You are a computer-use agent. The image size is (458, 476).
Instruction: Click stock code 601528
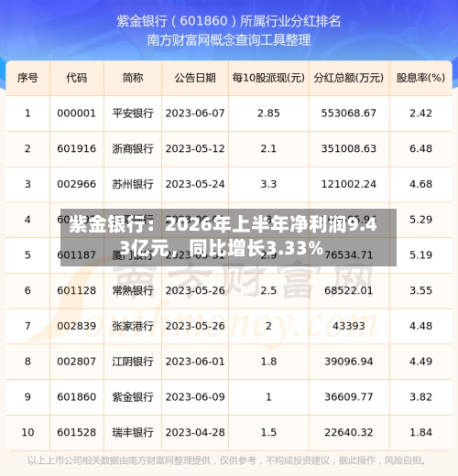(77, 432)
